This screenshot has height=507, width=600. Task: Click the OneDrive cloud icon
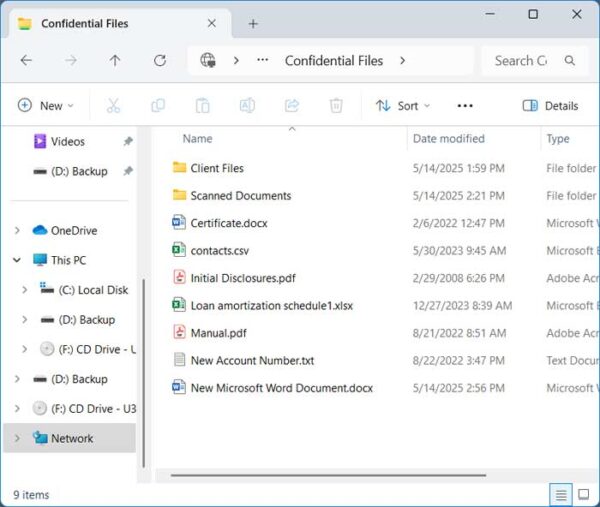(40, 230)
